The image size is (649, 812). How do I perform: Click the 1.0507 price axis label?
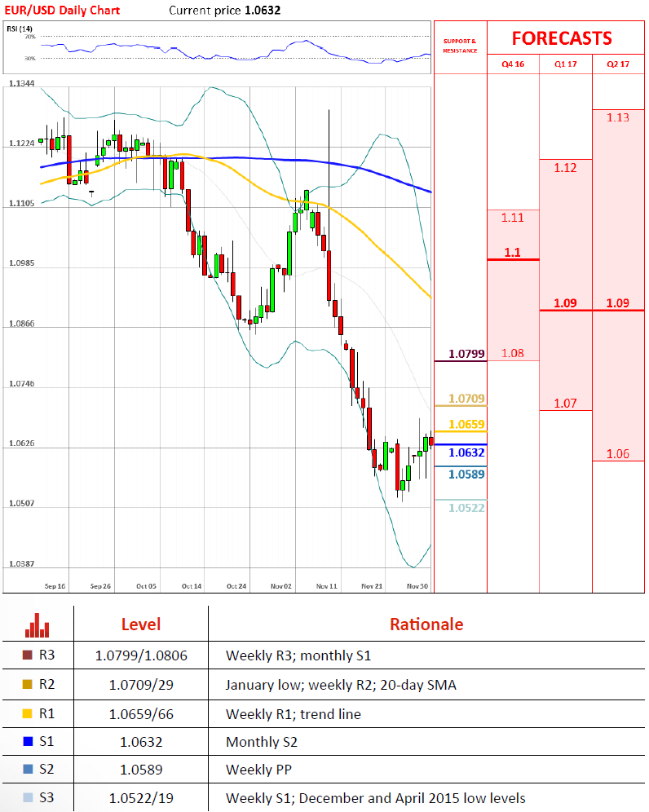pos(22,503)
